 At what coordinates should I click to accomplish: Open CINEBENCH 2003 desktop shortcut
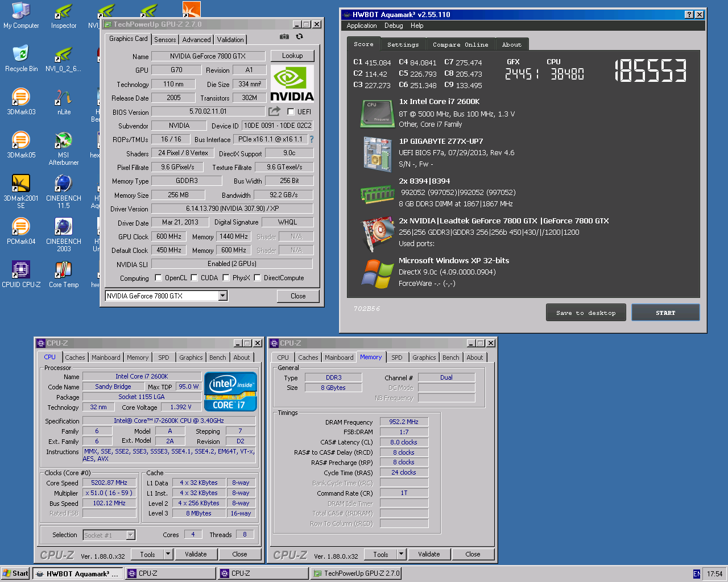64,235
